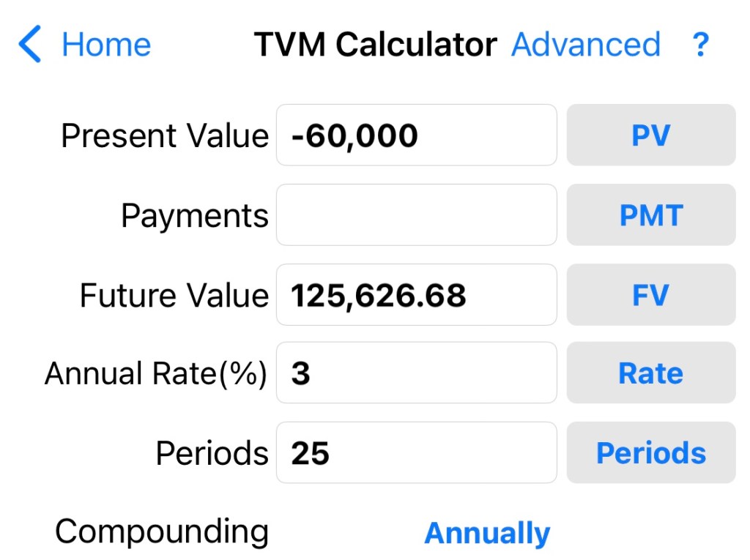Click the Annual Rate(%) label

[x=156, y=374]
